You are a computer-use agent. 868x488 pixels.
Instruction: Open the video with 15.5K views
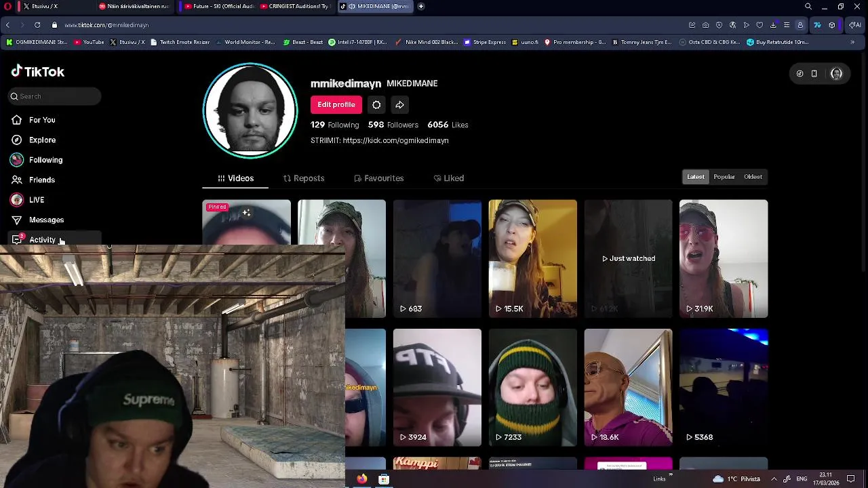(532, 258)
